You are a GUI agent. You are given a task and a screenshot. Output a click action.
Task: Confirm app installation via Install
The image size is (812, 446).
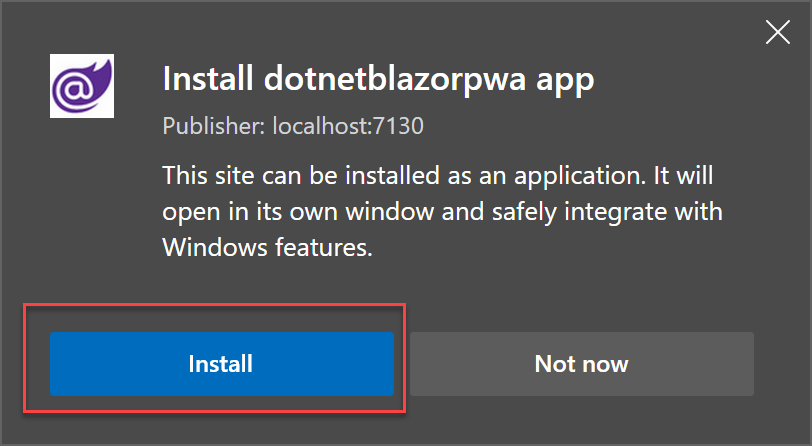coord(221,363)
